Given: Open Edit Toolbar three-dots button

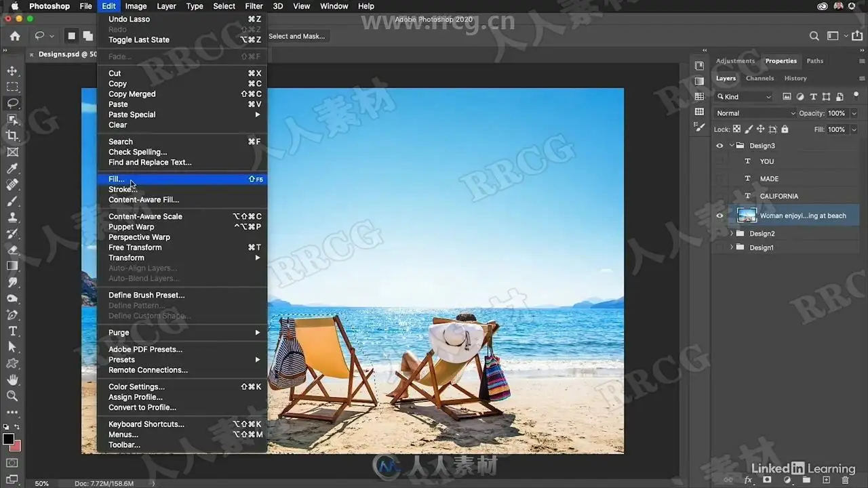Looking at the screenshot, I should click(x=12, y=411).
